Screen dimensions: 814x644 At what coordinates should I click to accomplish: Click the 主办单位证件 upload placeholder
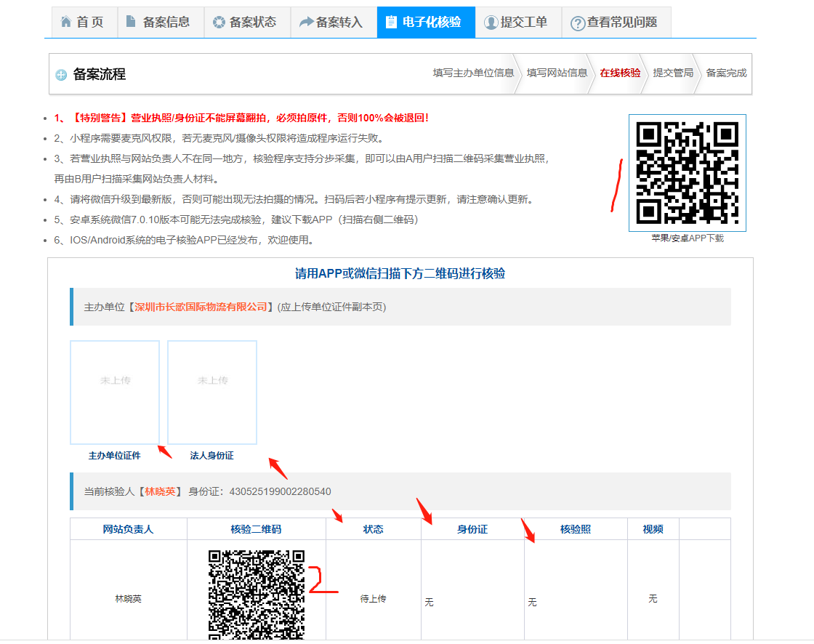(115, 392)
